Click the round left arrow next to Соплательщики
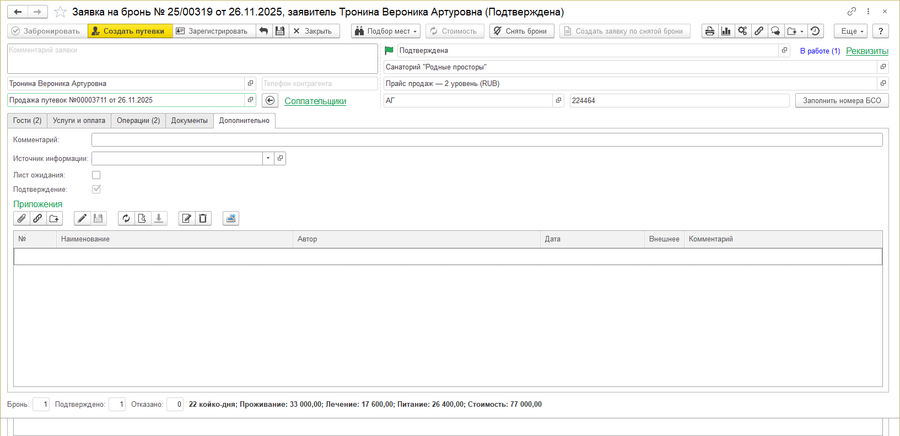Screen dimensions: 900x436 [x=270, y=100]
